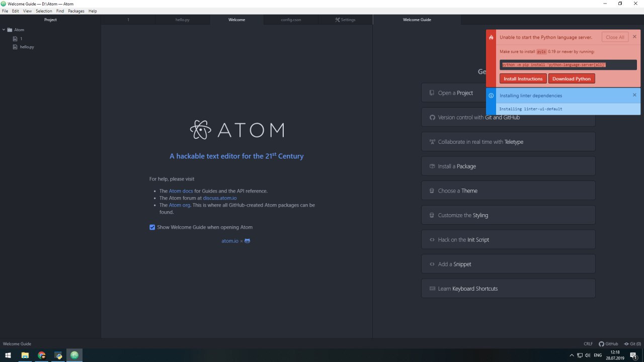Expand the Open a Project section
Screen dimensions: 644x362
(x=508, y=93)
